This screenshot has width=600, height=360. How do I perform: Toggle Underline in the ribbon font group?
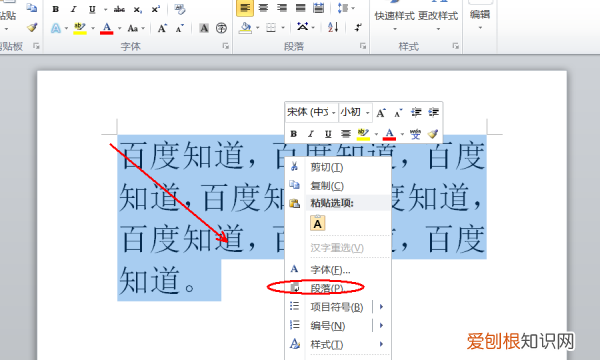click(x=92, y=9)
